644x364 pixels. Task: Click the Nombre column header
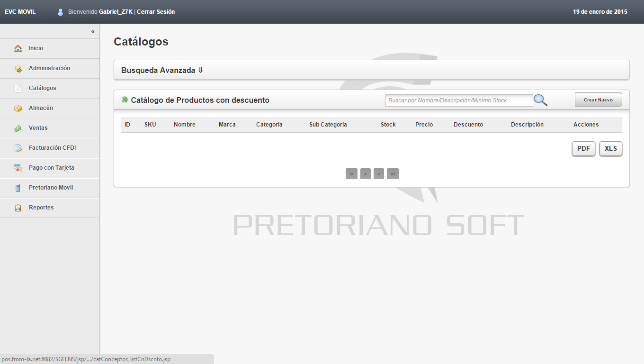[x=185, y=125]
